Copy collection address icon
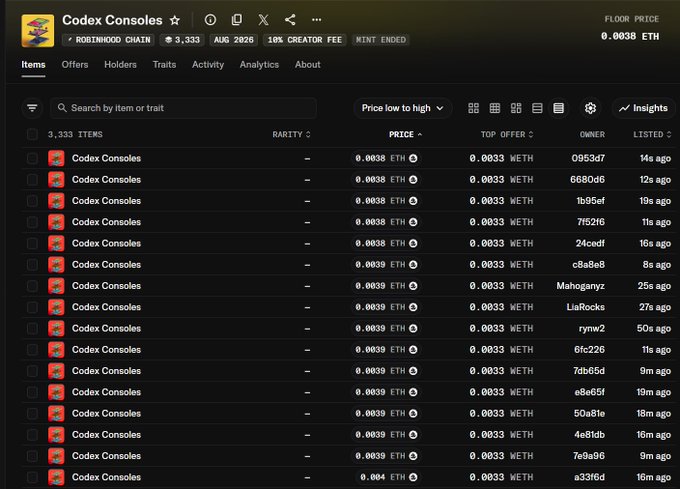This screenshot has height=489, width=680. point(237,20)
